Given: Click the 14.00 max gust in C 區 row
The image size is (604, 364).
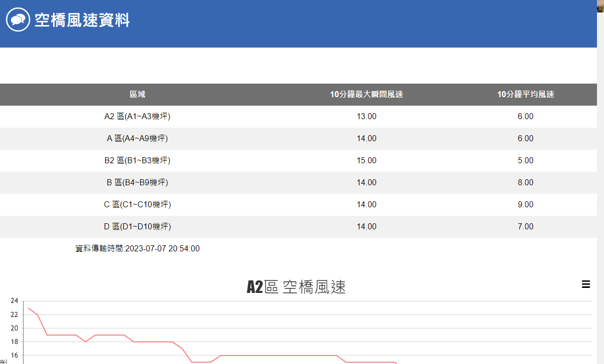Looking at the screenshot, I should click(x=367, y=205).
